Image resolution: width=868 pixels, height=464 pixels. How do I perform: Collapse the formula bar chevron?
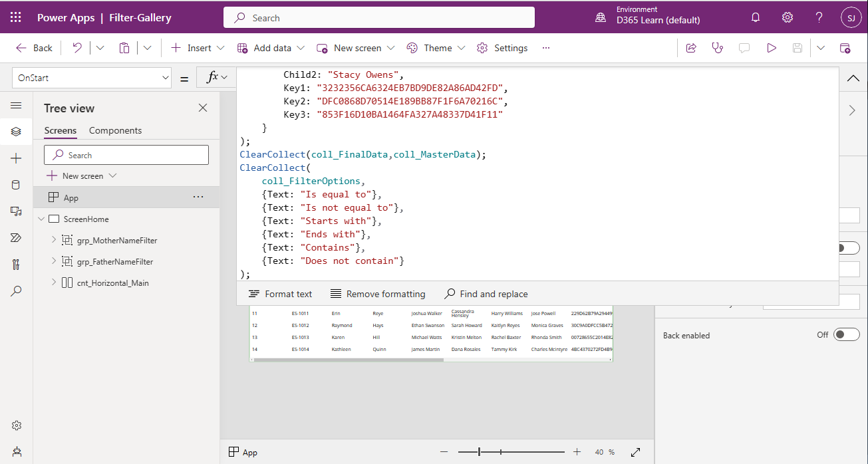pos(853,78)
